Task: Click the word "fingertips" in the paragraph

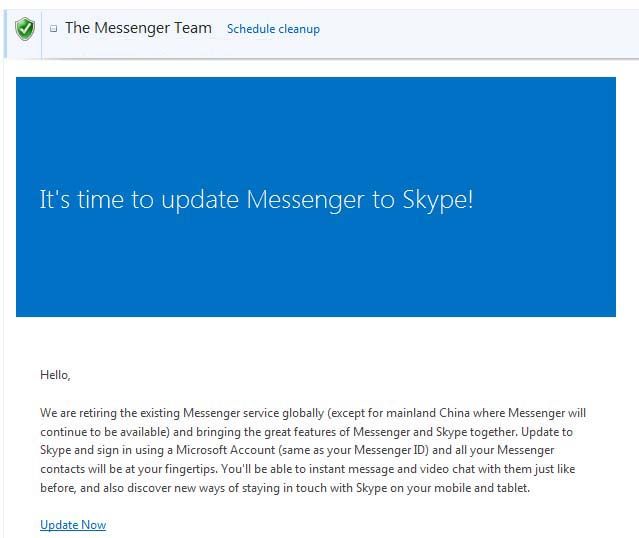Action: point(190,469)
